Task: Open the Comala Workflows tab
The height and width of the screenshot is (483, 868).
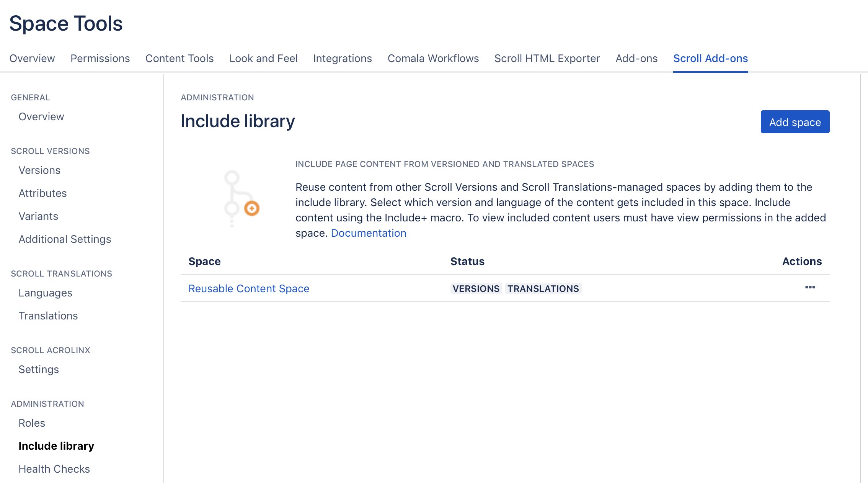Action: pyautogui.click(x=433, y=58)
